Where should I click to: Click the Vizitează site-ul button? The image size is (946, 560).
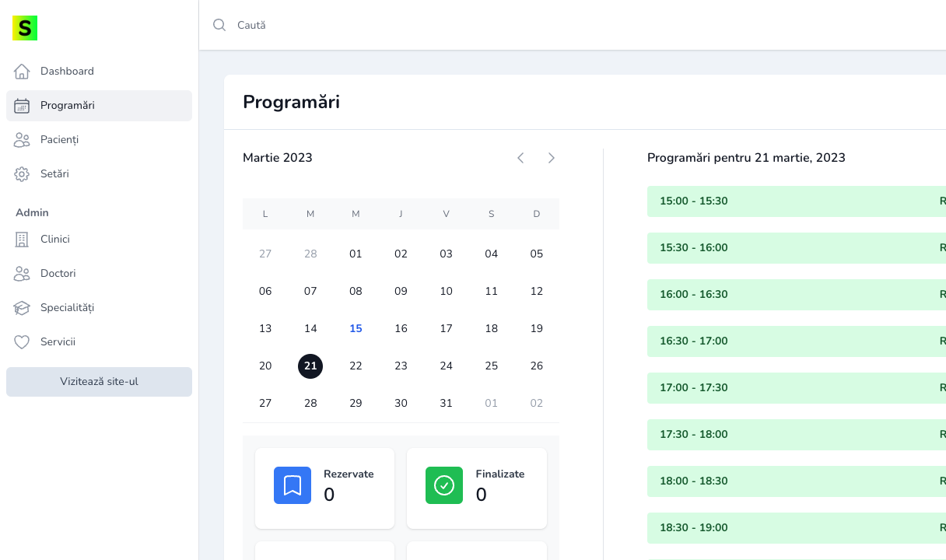pos(99,382)
